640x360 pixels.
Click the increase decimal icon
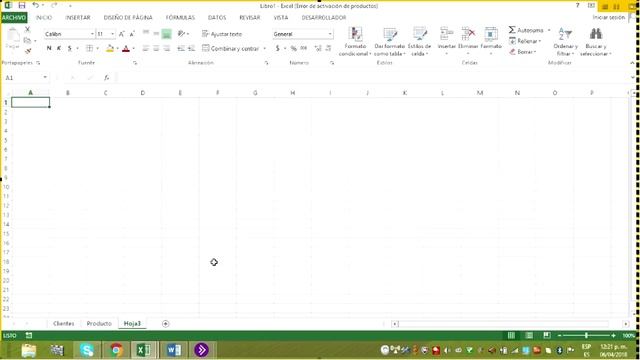click(318, 48)
